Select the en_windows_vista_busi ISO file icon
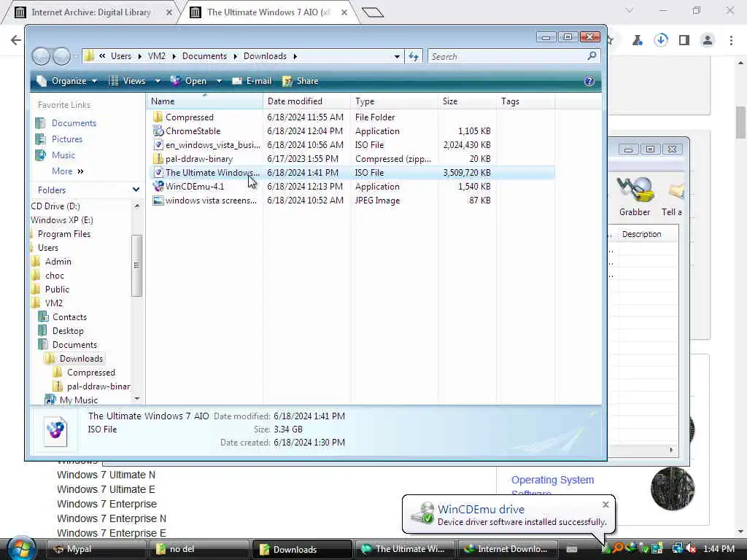Screen dimensions: 747x560 pyautogui.click(x=158, y=145)
